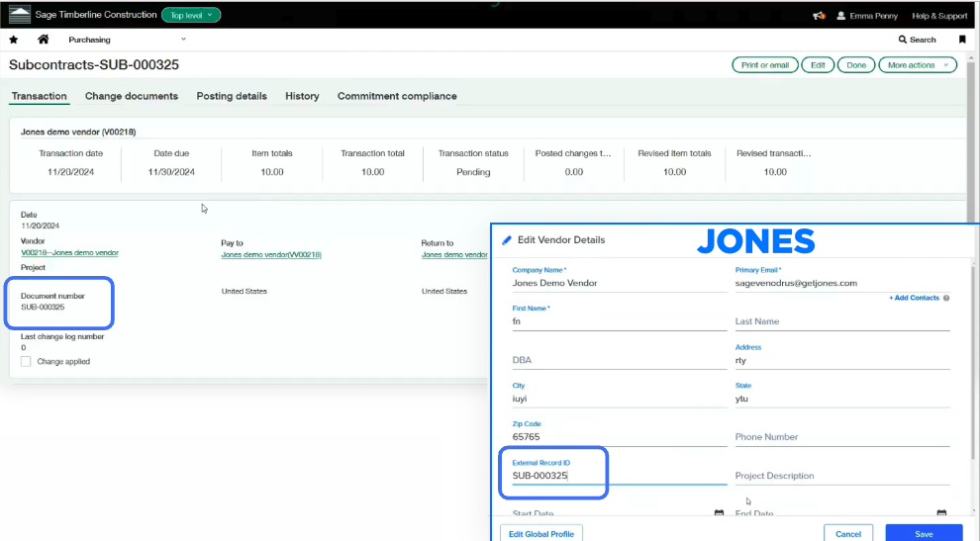This screenshot has width=980, height=541.
Task: Open the End Date calendar icon
Action: (x=941, y=513)
